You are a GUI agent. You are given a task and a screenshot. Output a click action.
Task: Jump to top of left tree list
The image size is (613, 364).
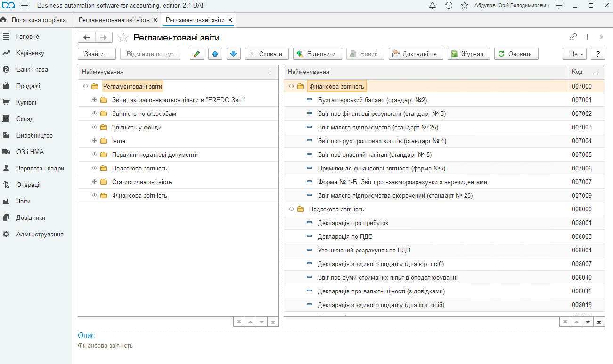tap(239, 322)
